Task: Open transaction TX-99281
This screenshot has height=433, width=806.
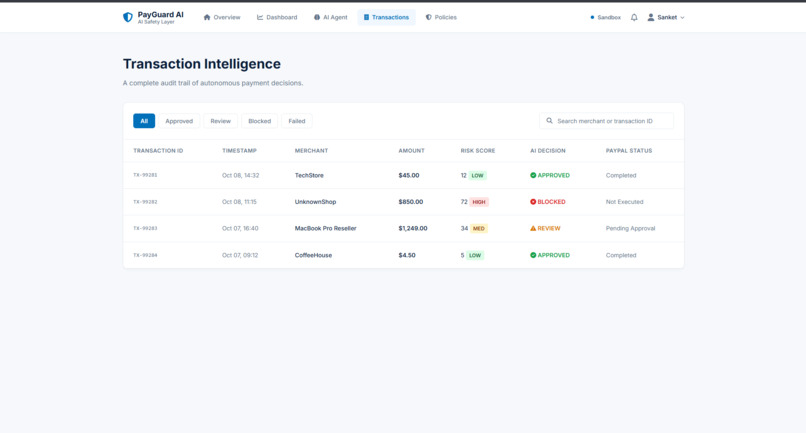Action: [145, 175]
